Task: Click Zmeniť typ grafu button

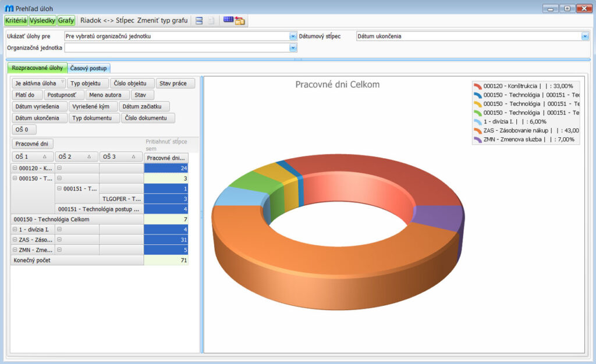Action: (x=162, y=20)
